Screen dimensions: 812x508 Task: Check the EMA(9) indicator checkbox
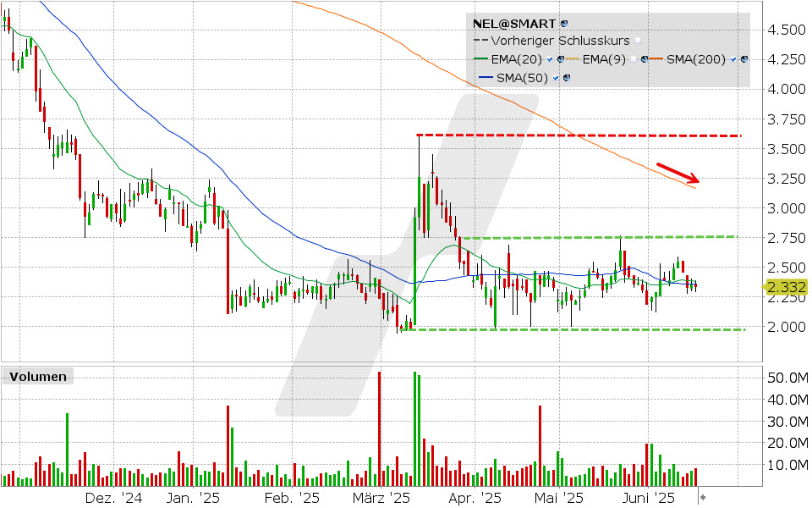click(634, 59)
